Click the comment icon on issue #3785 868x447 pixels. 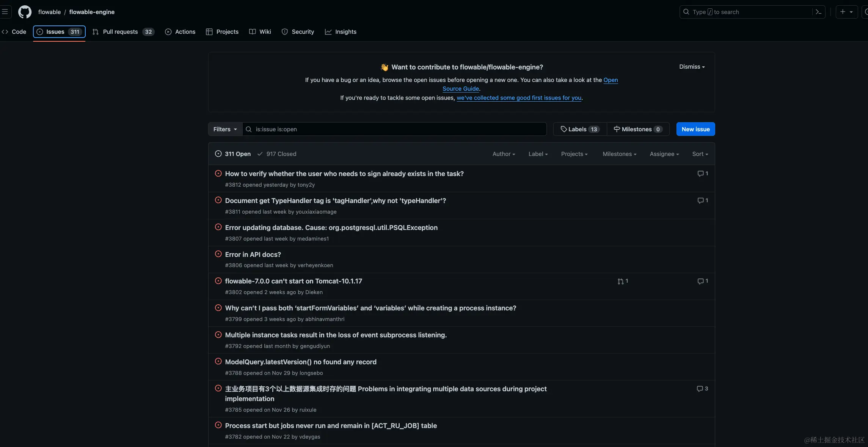700,389
